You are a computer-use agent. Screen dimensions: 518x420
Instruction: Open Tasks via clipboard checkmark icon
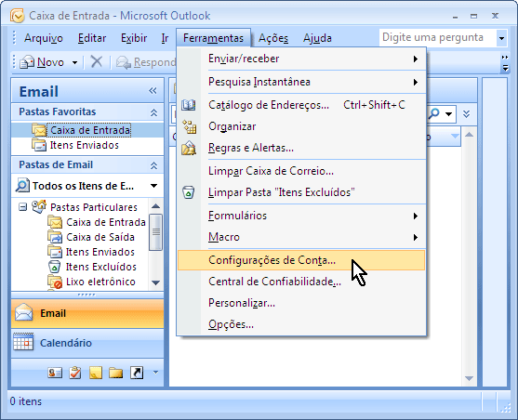(75, 374)
